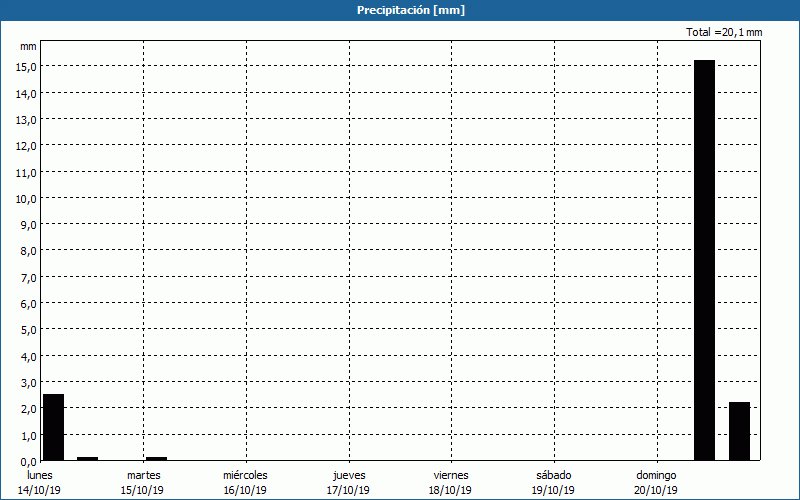Viewport: 800px width, 500px height.
Task: Click the viernes day label
Action: pos(451,475)
